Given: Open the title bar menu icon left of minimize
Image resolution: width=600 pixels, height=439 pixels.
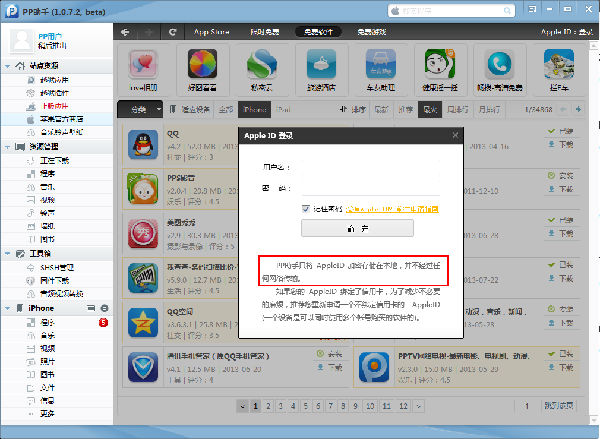Looking at the screenshot, I should [532, 9].
